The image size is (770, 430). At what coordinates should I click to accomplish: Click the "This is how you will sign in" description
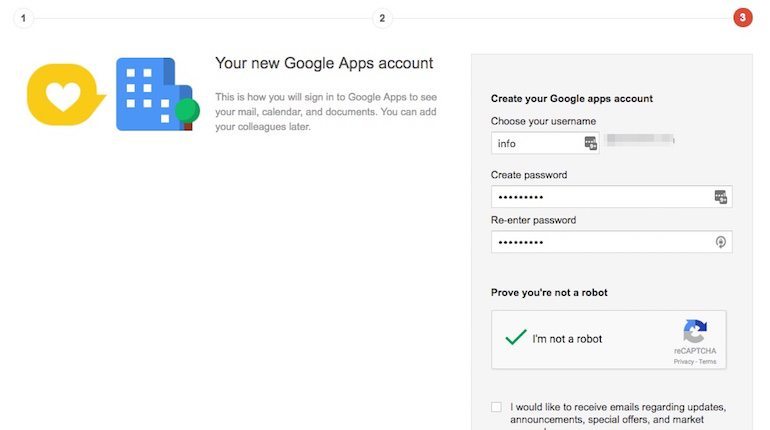[x=326, y=112]
